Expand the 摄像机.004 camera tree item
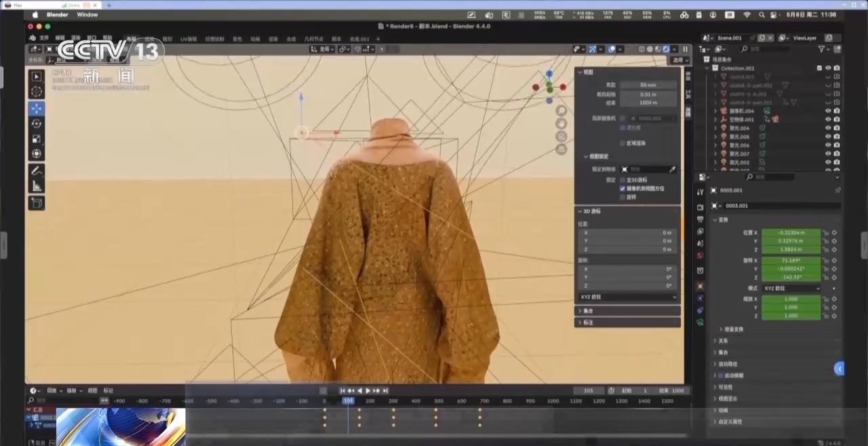This screenshot has height=446, width=868. pyautogui.click(x=715, y=111)
